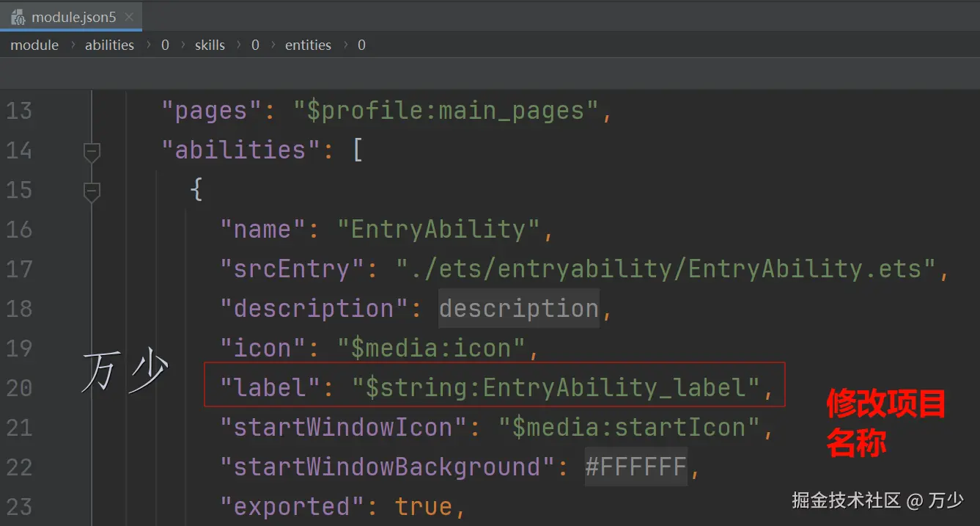Click the "description" key on line 18
The width and height of the screenshot is (980, 526).
click(314, 309)
